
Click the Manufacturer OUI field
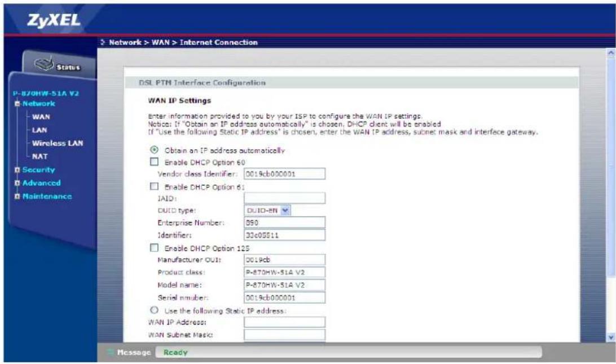[284, 260]
